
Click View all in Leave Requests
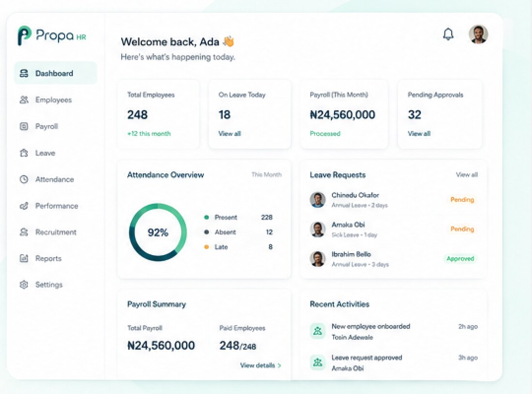tap(467, 175)
